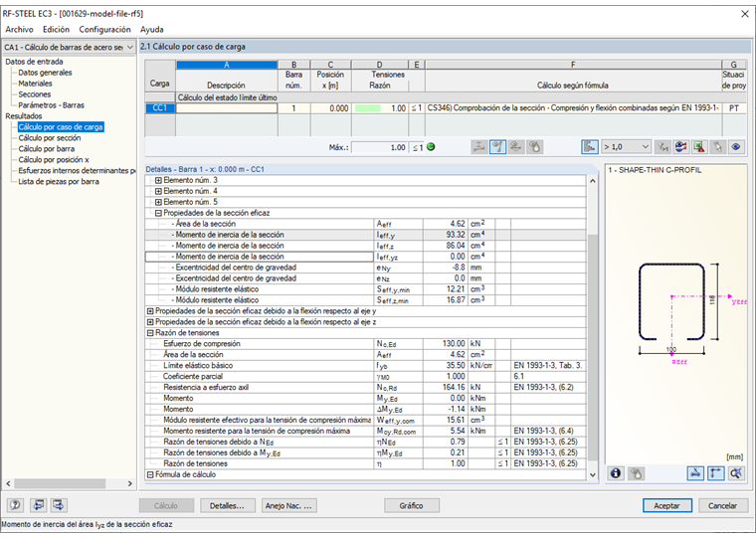Toggle the eye view mode icon
Image resolution: width=756 pixels, height=539 pixels.
[736, 146]
